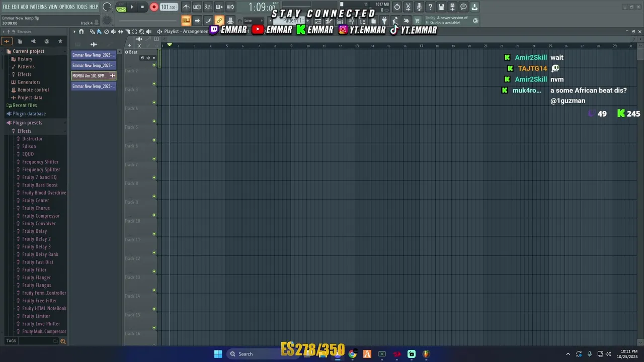The height and width of the screenshot is (362, 644).
Task: Toggle the Playlist magnet snap icon
Action: click(x=81, y=32)
